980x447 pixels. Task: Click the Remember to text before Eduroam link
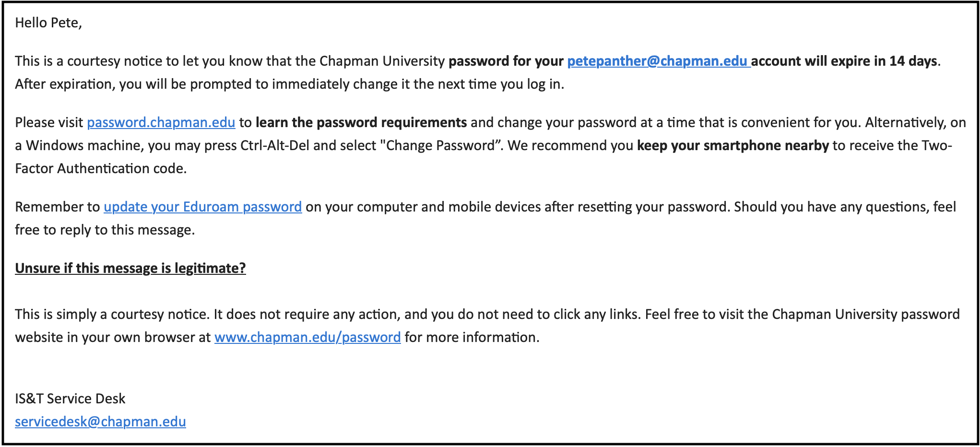(58, 207)
